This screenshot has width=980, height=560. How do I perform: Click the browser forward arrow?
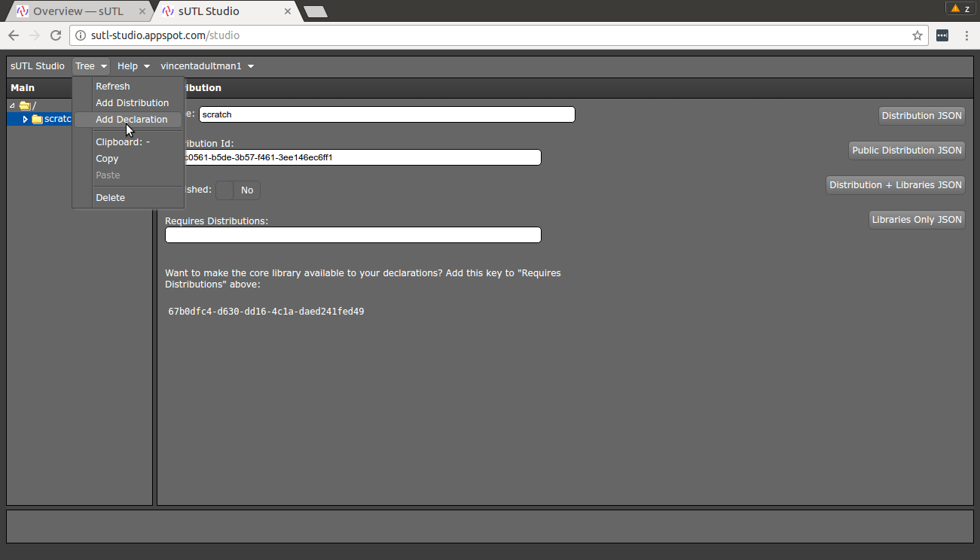click(x=35, y=35)
